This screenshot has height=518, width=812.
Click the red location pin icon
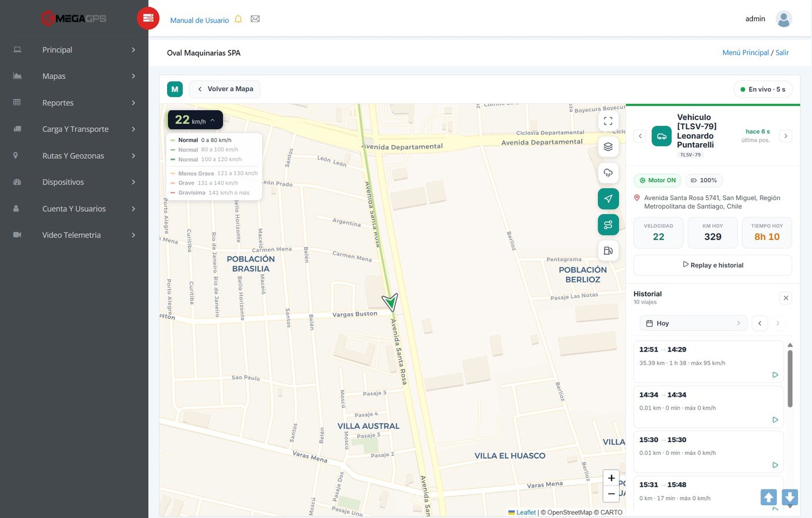pos(637,198)
